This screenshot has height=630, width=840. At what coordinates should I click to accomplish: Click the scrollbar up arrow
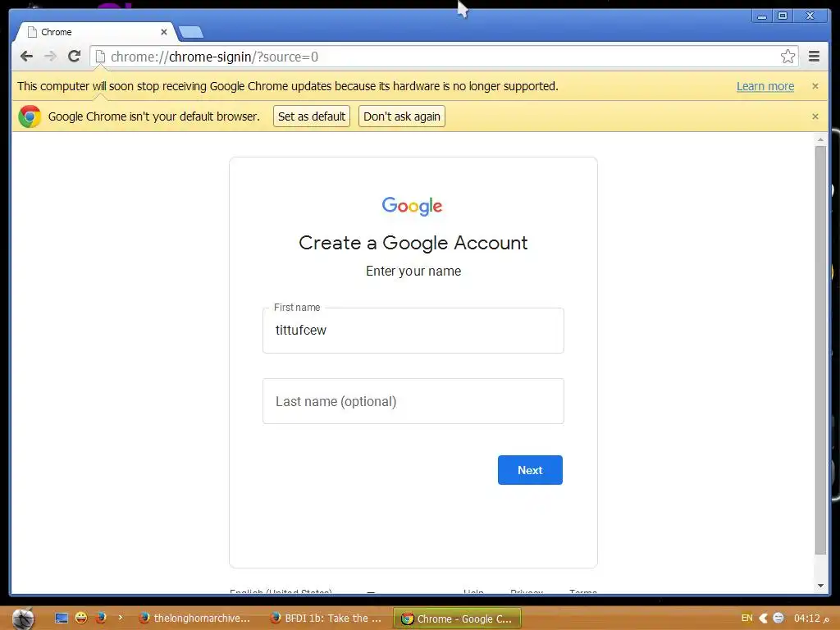tap(820, 139)
